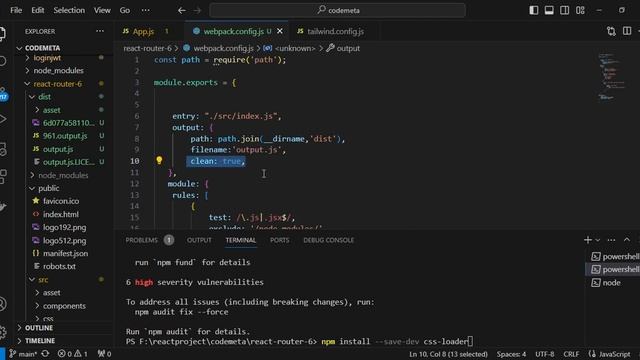
Task: Close the webpack.config.js tab
Action: point(280,31)
